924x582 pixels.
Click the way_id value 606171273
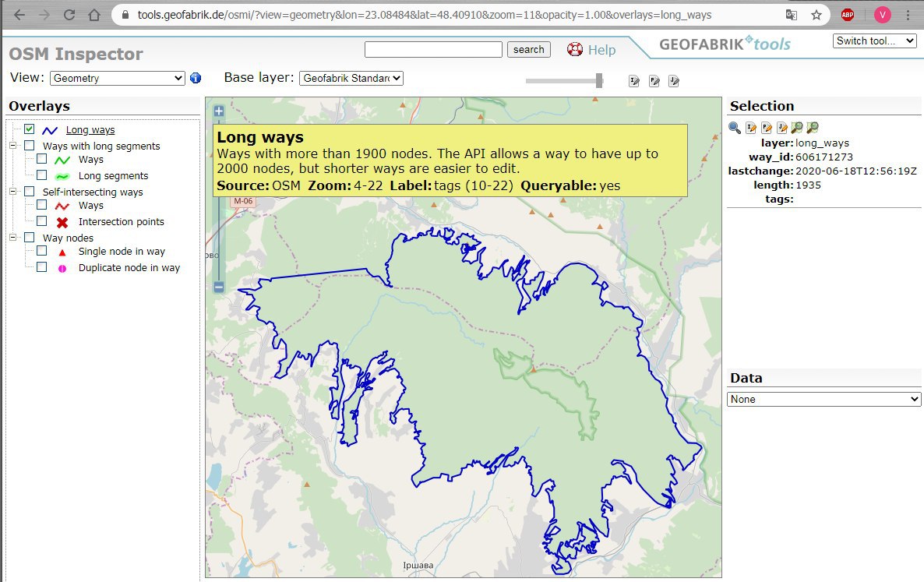(824, 157)
